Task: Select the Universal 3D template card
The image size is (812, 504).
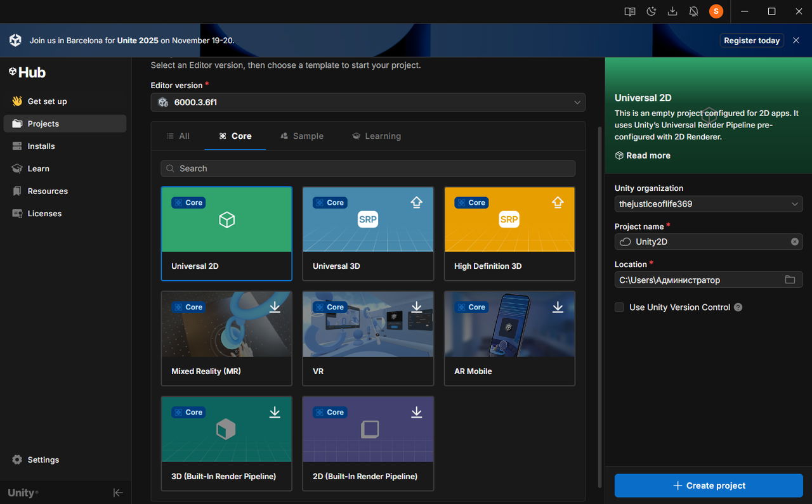Action: tap(368, 233)
